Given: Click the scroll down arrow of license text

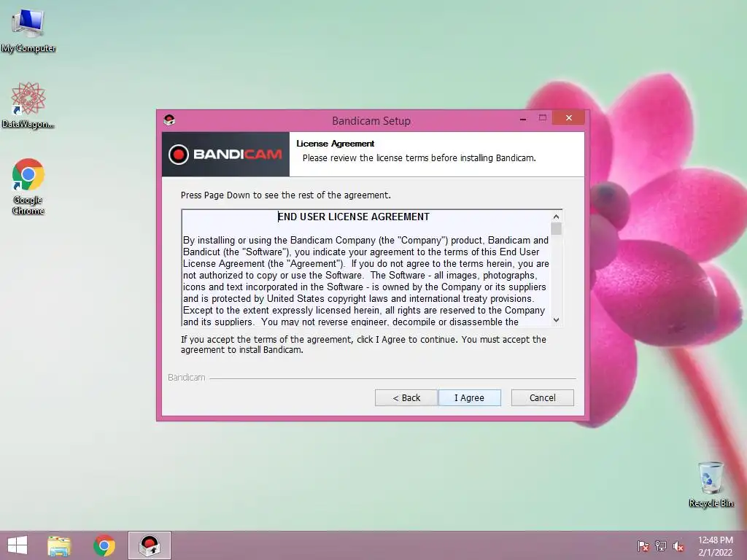Looking at the screenshot, I should click(x=556, y=320).
